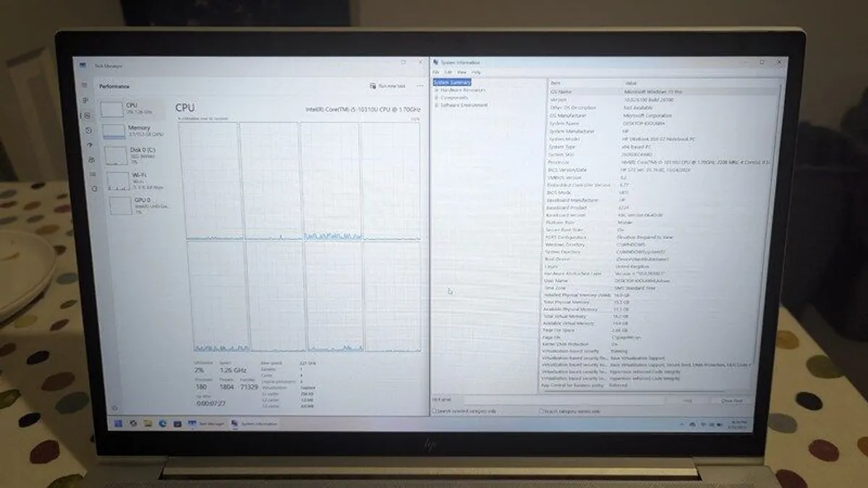Open App history icon in Task Manager
Image resolution: width=868 pixels, height=488 pixels.
tap(88, 130)
